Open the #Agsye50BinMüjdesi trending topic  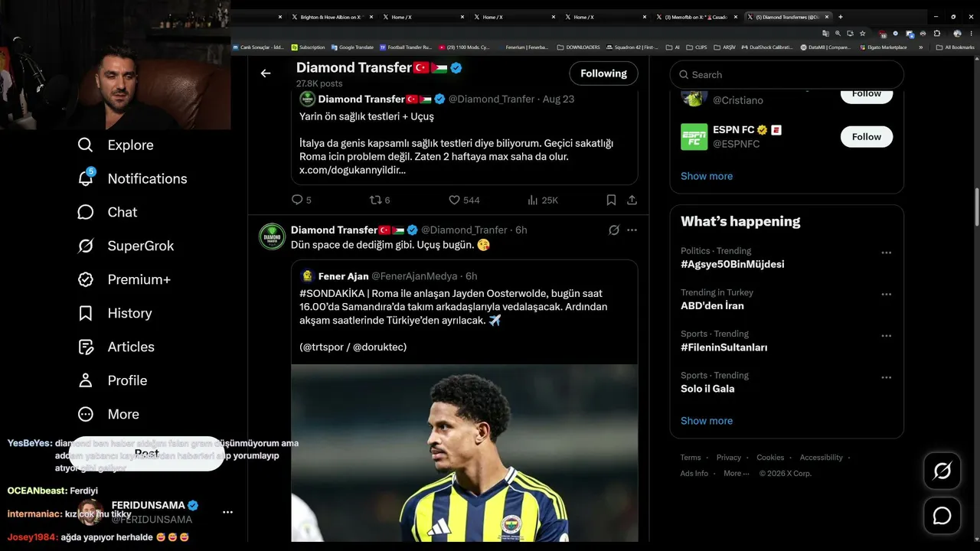(732, 264)
